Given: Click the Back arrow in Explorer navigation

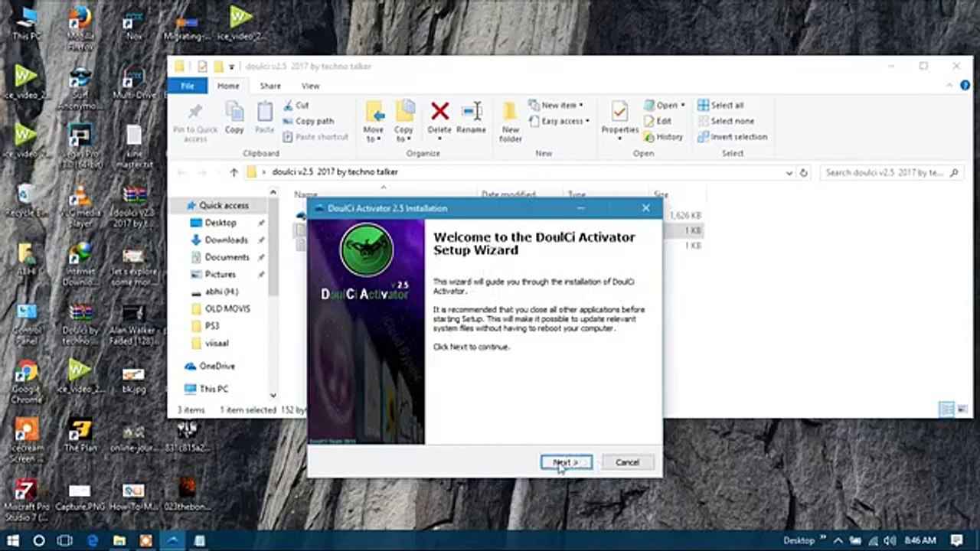Looking at the screenshot, I should (181, 172).
